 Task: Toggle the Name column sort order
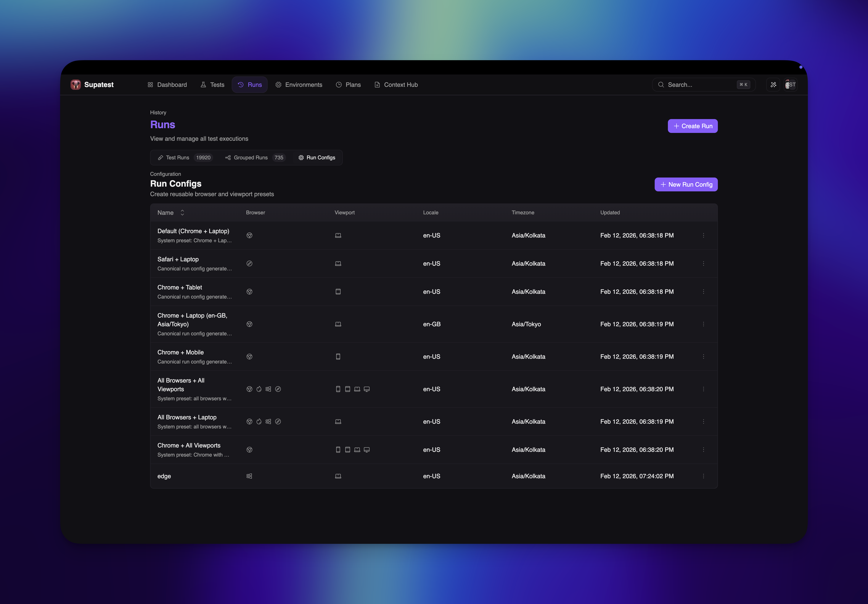[182, 213]
